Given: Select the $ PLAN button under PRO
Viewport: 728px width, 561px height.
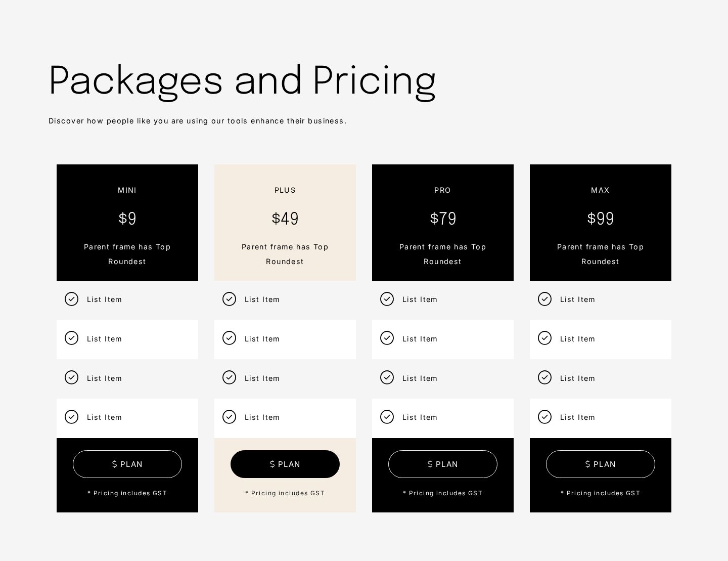Looking at the screenshot, I should click(443, 464).
